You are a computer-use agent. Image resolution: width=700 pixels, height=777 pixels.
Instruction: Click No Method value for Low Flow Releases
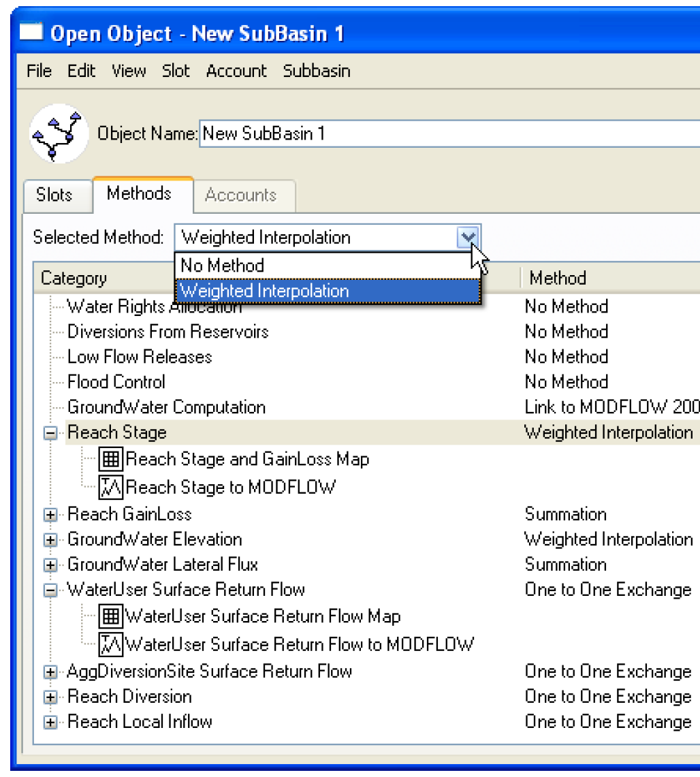567,357
